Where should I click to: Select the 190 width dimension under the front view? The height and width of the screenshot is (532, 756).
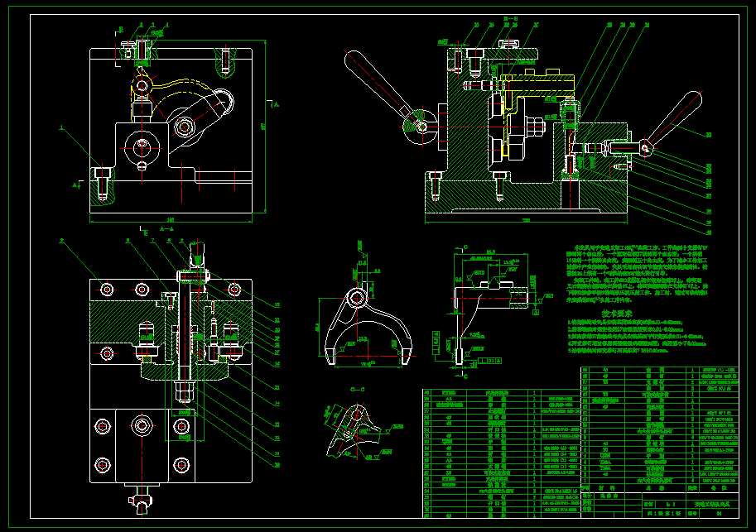point(171,221)
